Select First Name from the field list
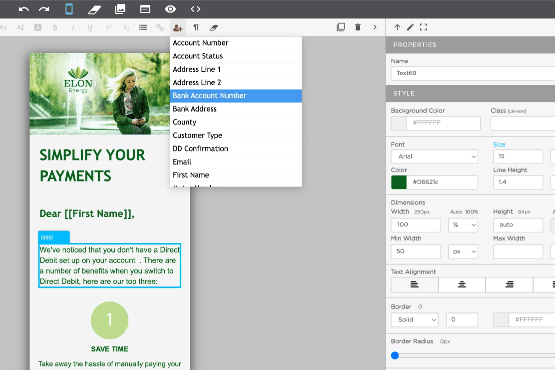The image size is (555, 370). [x=236, y=175]
